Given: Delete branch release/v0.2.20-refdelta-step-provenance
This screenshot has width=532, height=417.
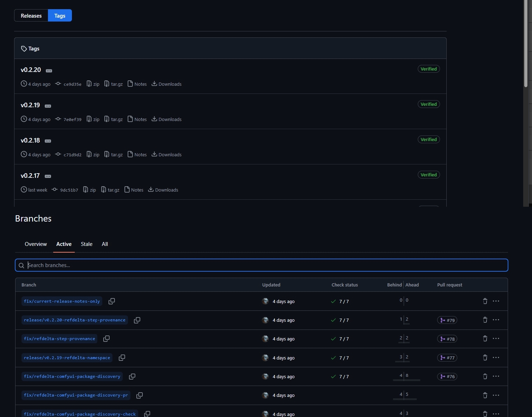Looking at the screenshot, I should [x=485, y=320].
